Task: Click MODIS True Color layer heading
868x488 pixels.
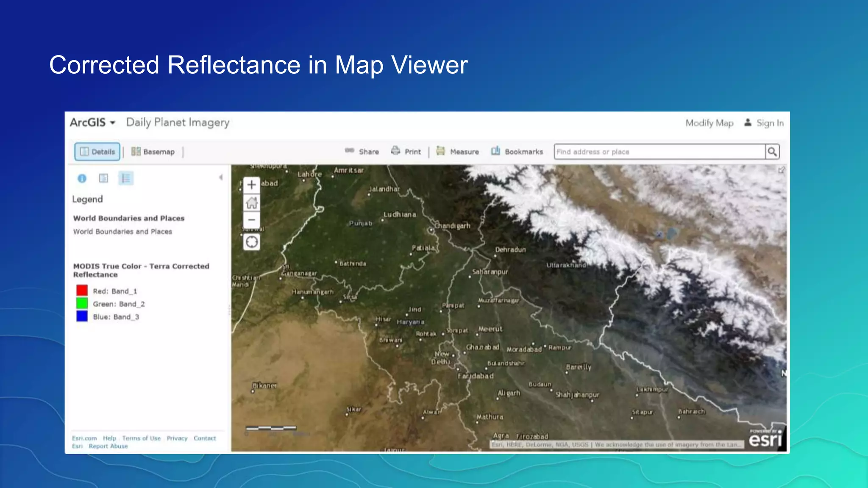Action: (x=141, y=270)
